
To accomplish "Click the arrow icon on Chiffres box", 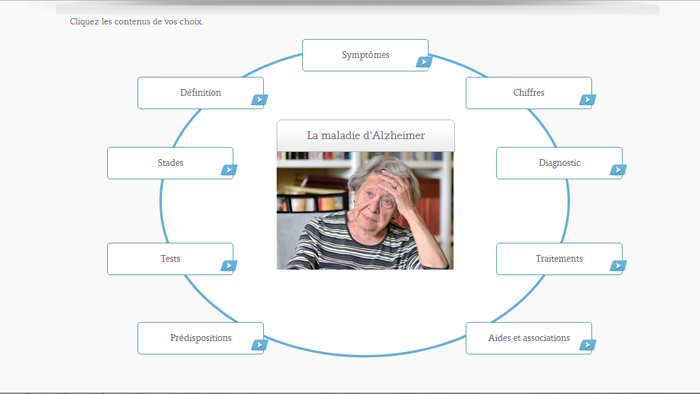I will click(x=588, y=100).
